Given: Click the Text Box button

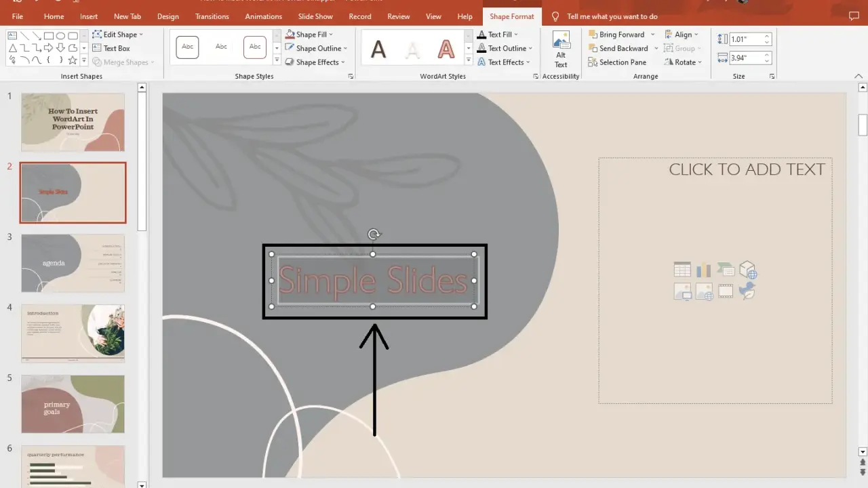Looking at the screenshot, I should [x=111, y=48].
